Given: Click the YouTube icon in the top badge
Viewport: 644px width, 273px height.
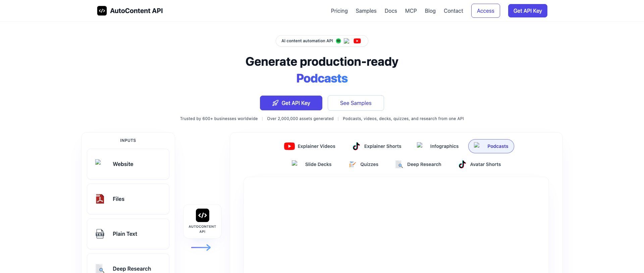Looking at the screenshot, I should [x=357, y=41].
